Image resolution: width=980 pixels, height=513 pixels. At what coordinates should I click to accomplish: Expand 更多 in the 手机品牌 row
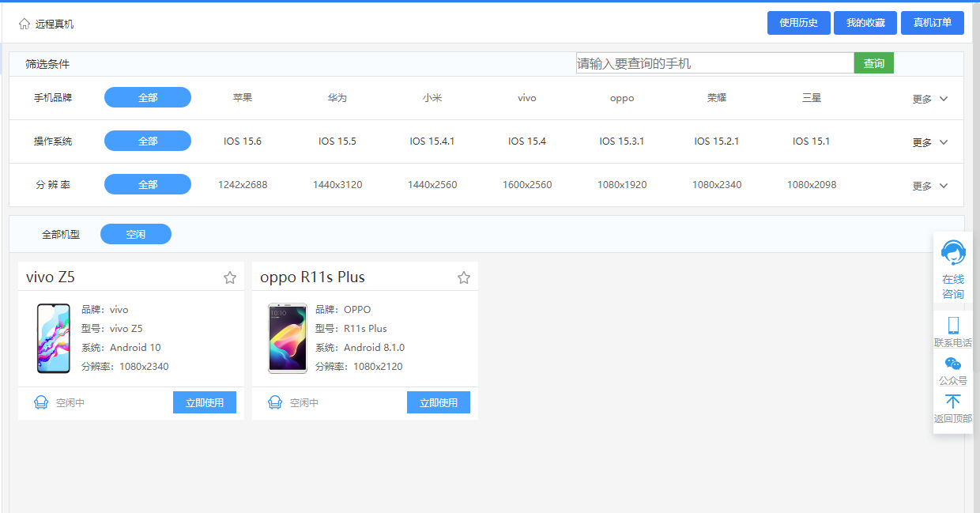click(x=930, y=99)
